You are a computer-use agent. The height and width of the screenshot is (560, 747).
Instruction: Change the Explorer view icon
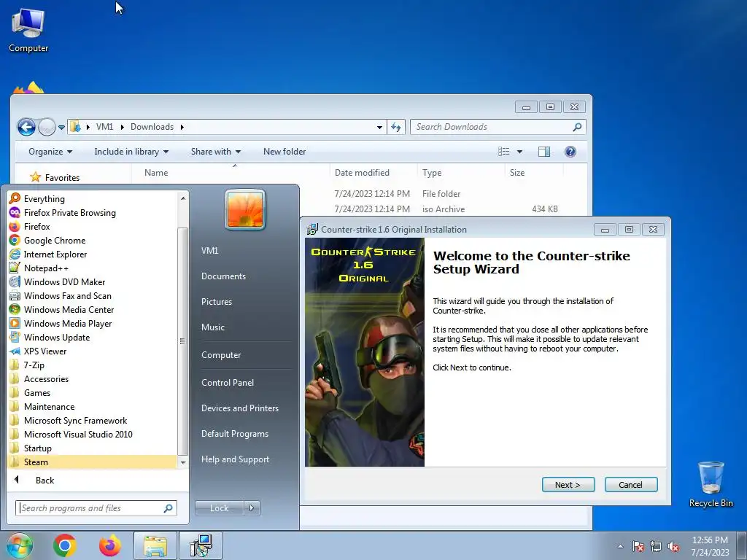click(503, 152)
